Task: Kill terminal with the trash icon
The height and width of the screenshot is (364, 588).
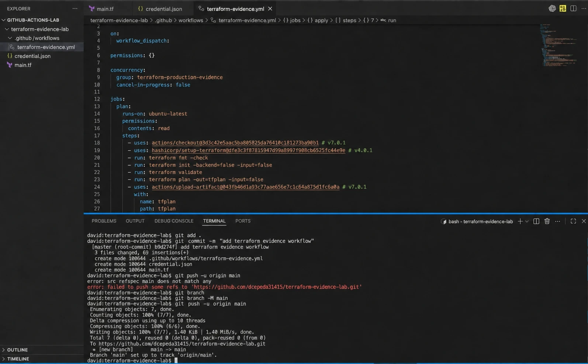Action: (547, 221)
